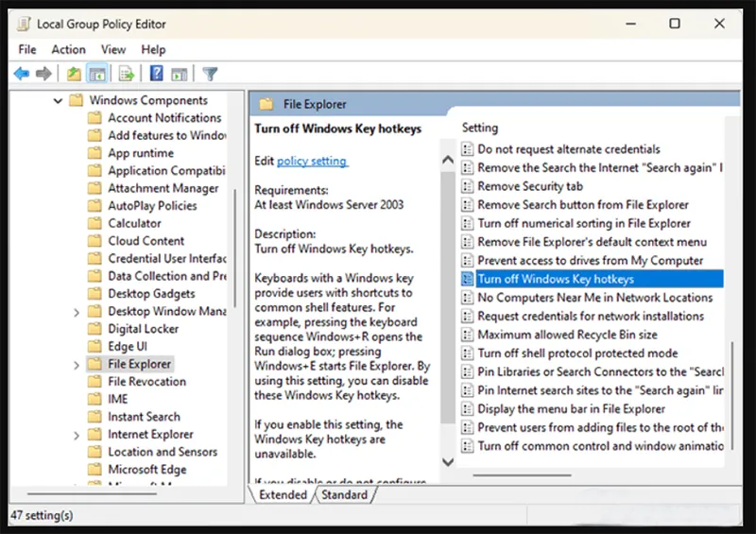Click the Up one level folder icon
This screenshot has height=534, width=756.
pyautogui.click(x=74, y=74)
